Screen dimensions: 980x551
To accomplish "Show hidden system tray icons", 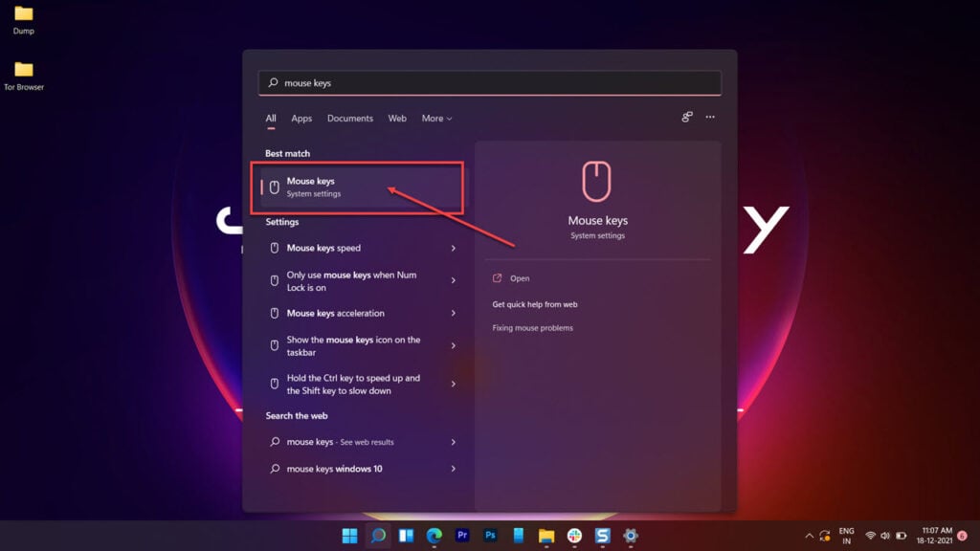I will [x=809, y=536].
